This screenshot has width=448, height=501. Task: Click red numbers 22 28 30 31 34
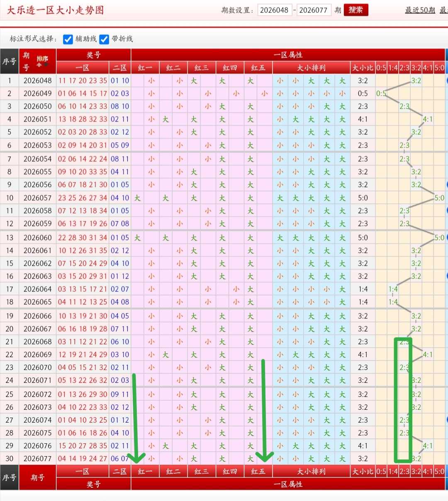(x=83, y=238)
